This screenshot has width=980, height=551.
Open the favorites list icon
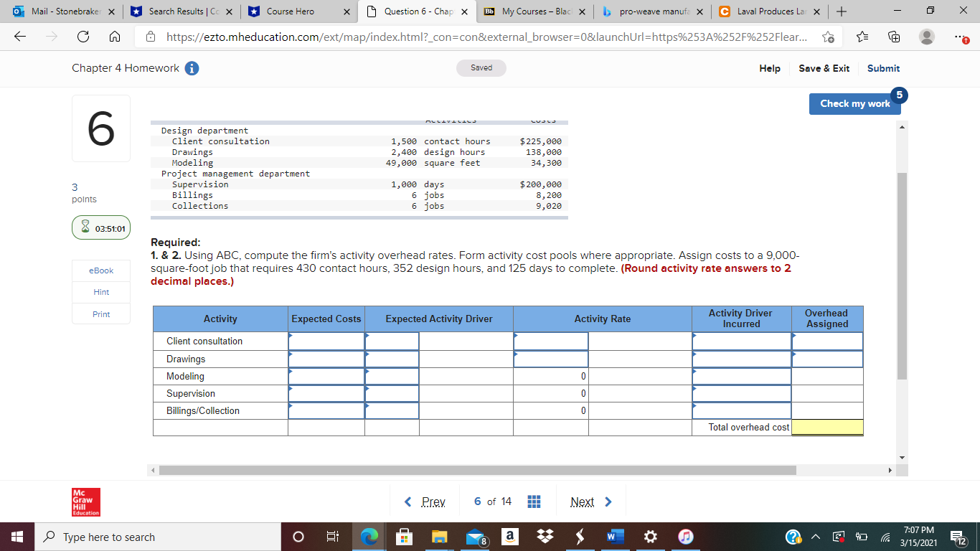tap(863, 38)
